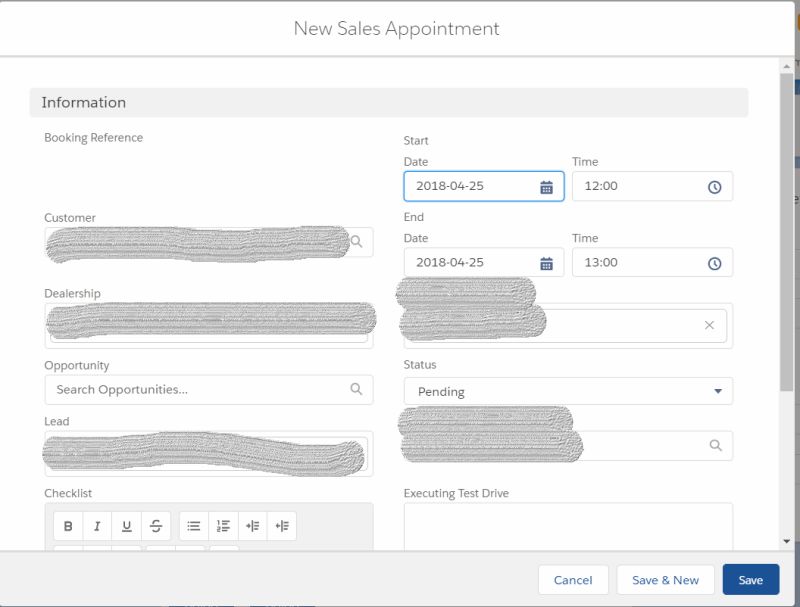800x607 pixels.
Task: Insert a numbered list in the Checklist
Action: [225, 525]
